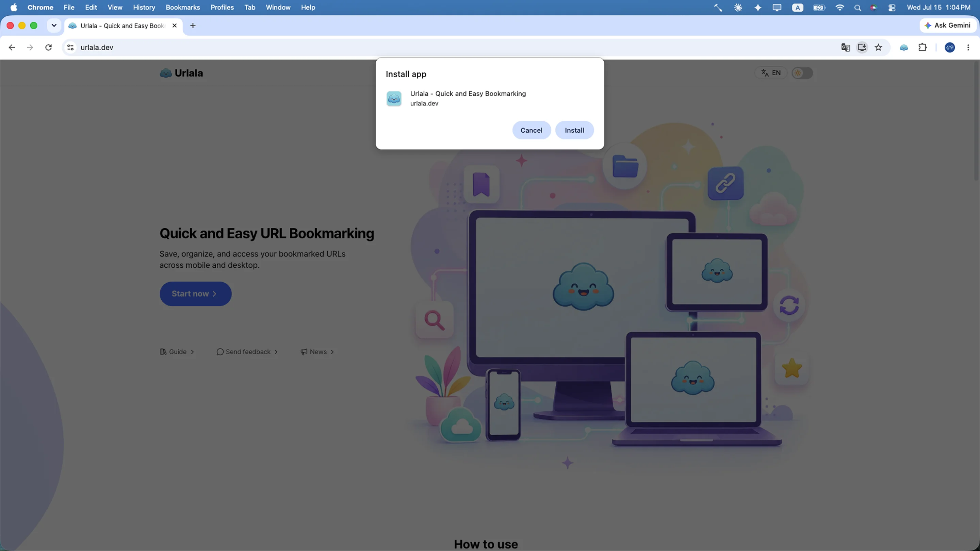Screen dimensions: 980x551
Task: Open site information icon in address bar
Action: click(70, 47)
